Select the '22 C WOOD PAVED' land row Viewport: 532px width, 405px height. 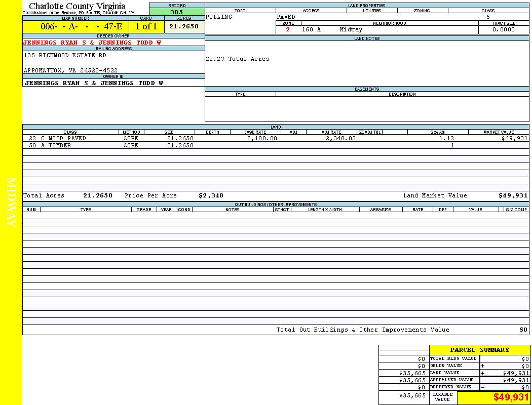[57, 138]
